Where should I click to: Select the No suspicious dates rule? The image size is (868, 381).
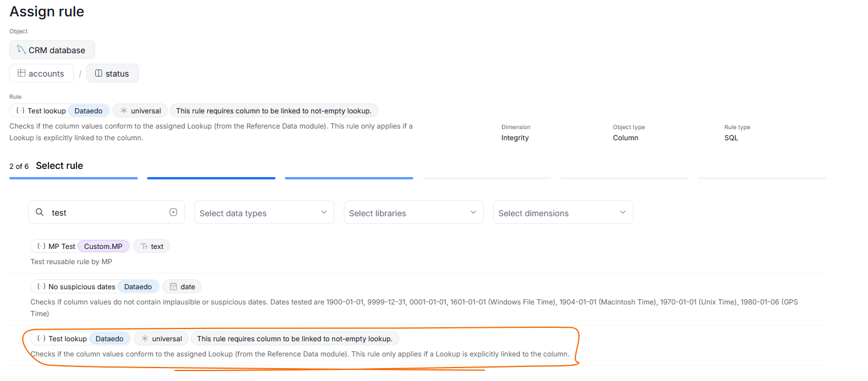click(x=82, y=287)
